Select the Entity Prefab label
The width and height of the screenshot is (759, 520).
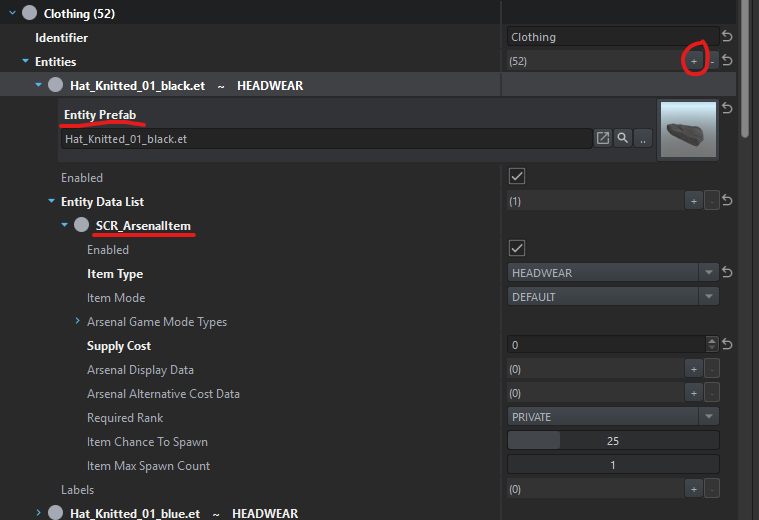(x=100, y=115)
